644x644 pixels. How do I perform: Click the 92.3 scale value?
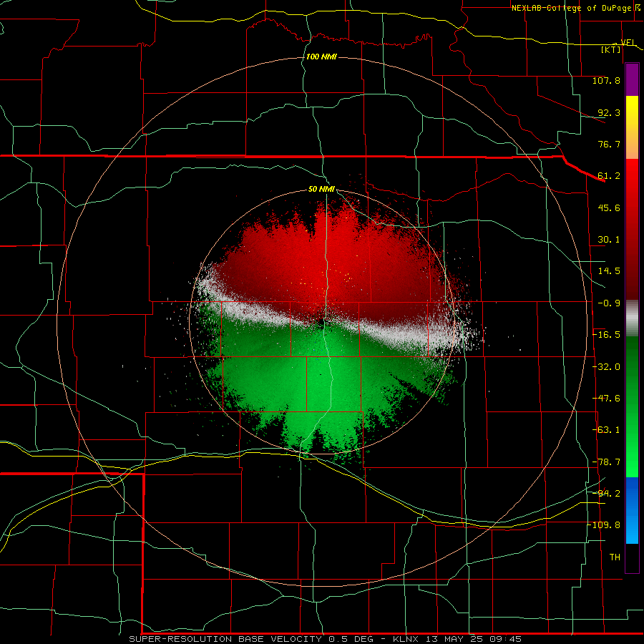tap(609, 112)
